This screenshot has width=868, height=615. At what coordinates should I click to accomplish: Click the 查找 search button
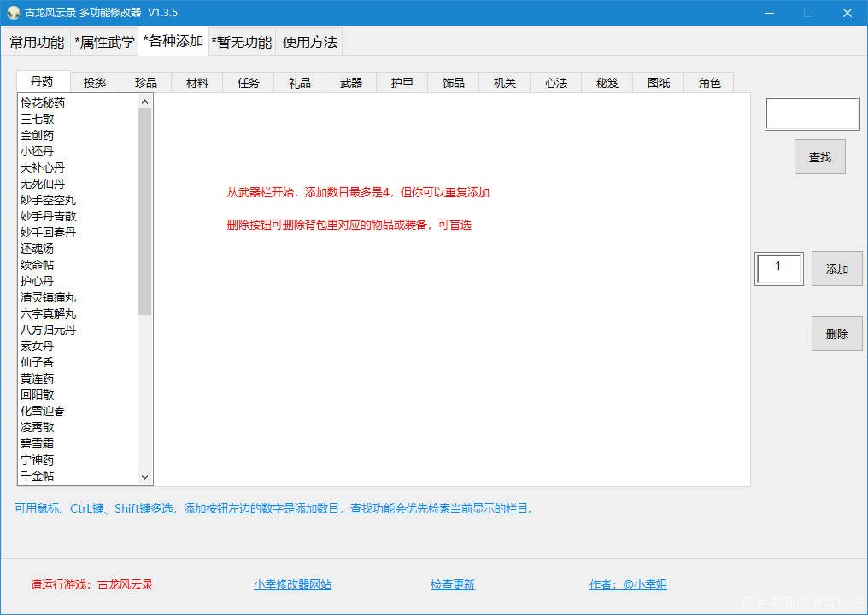pos(819,156)
